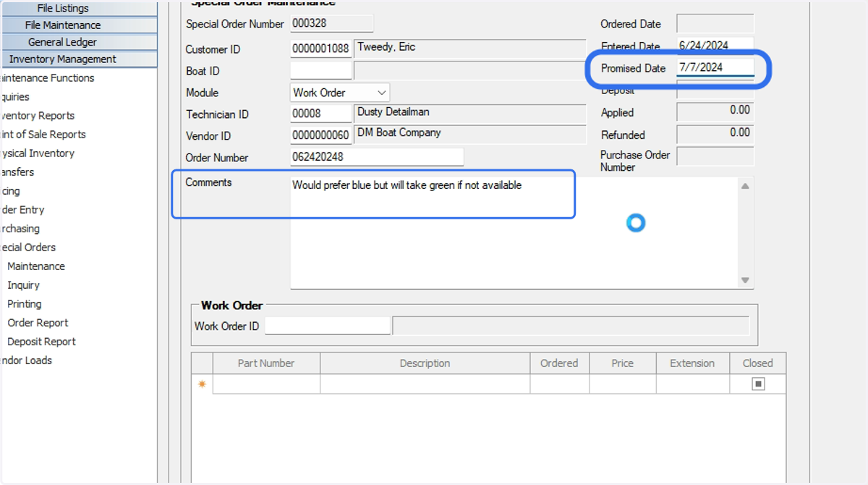Click the Part Number column header
The height and width of the screenshot is (485, 868).
click(x=266, y=363)
